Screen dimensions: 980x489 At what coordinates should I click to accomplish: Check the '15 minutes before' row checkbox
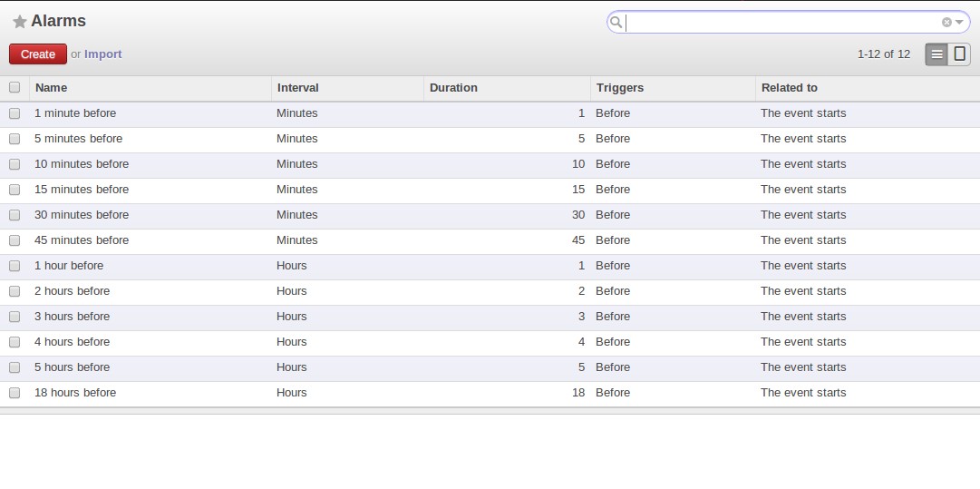15,190
